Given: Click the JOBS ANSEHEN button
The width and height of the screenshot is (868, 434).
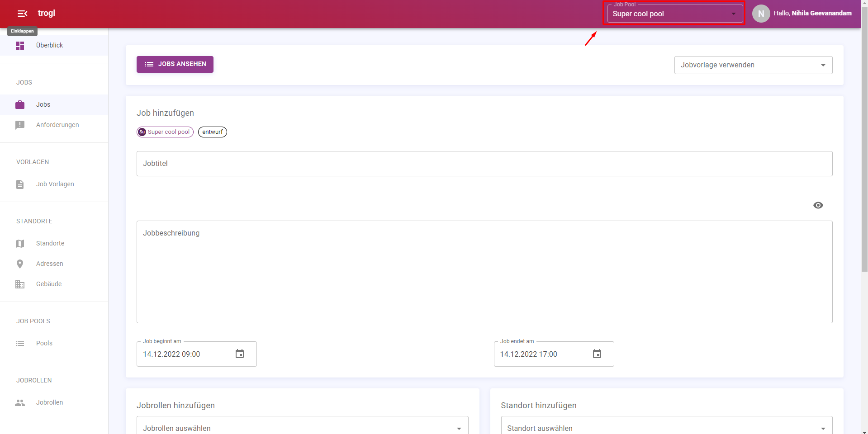Looking at the screenshot, I should (x=175, y=64).
